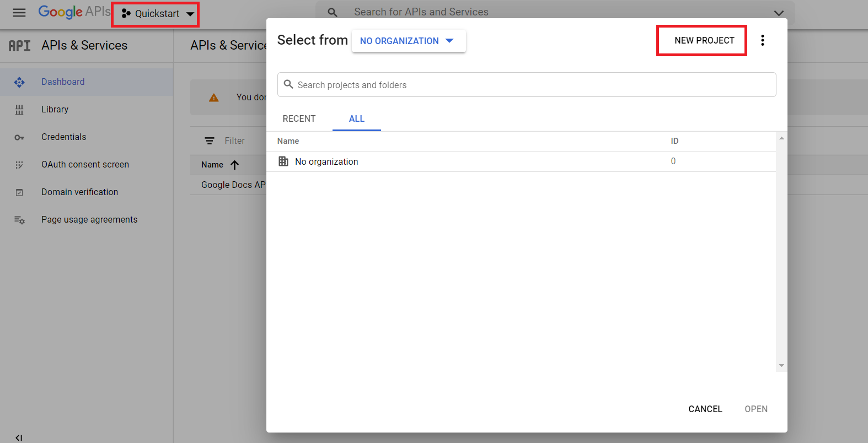Click the scrollbar down arrow in project list

click(781, 366)
